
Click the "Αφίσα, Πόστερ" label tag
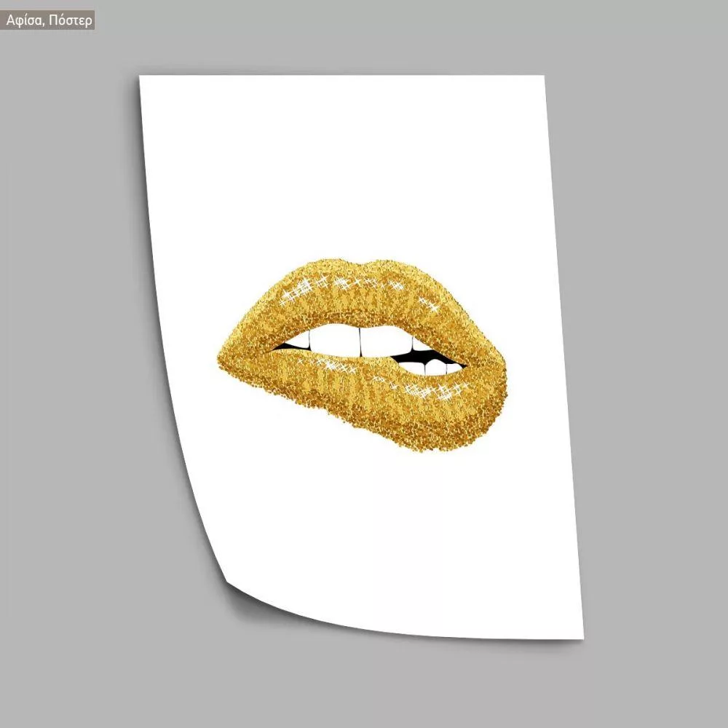pyautogui.click(x=50, y=20)
